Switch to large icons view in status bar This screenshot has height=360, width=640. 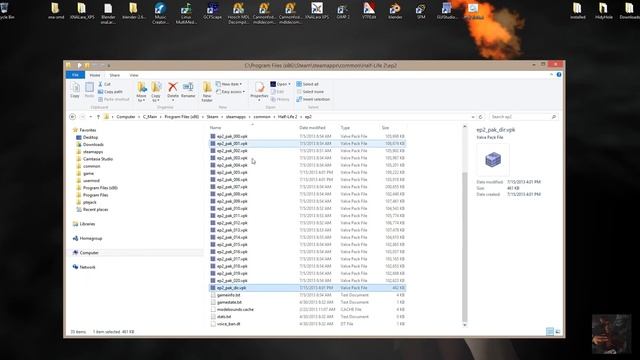pos(558,331)
